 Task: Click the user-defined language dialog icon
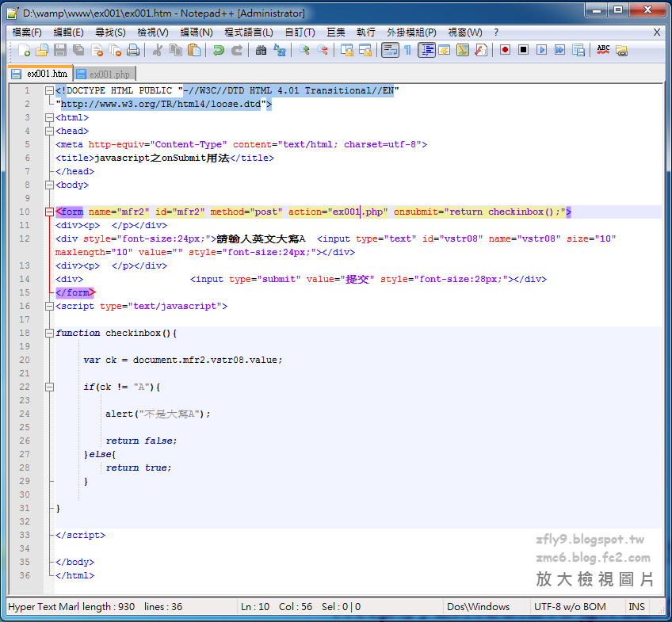tap(445, 50)
